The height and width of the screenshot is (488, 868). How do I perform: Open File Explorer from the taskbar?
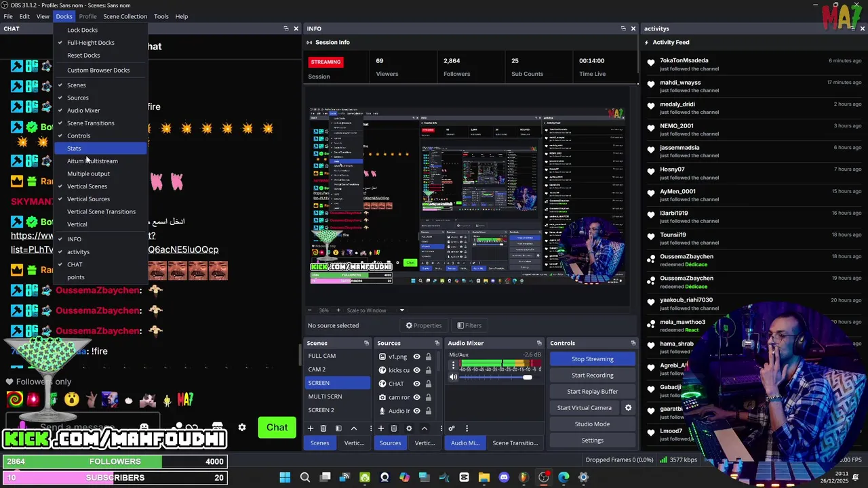tap(484, 477)
